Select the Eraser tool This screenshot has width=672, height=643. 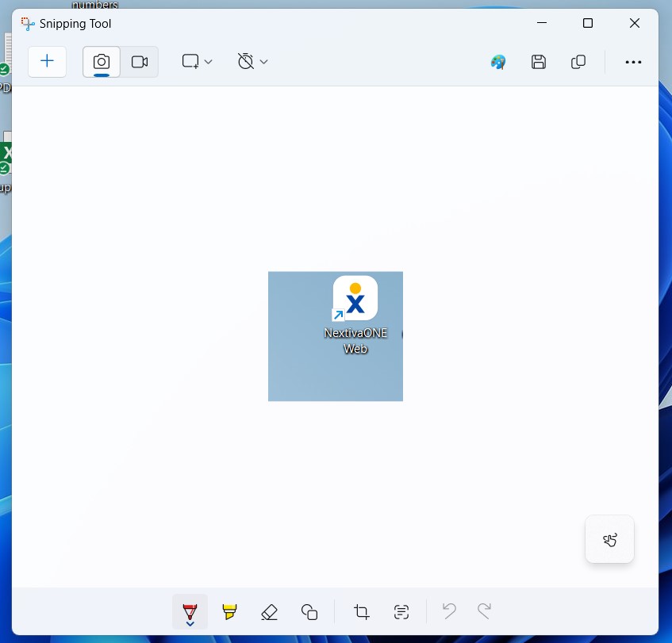tap(269, 611)
